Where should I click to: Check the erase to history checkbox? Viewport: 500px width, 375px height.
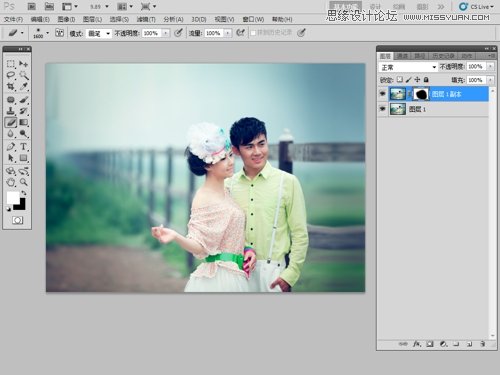(253, 33)
